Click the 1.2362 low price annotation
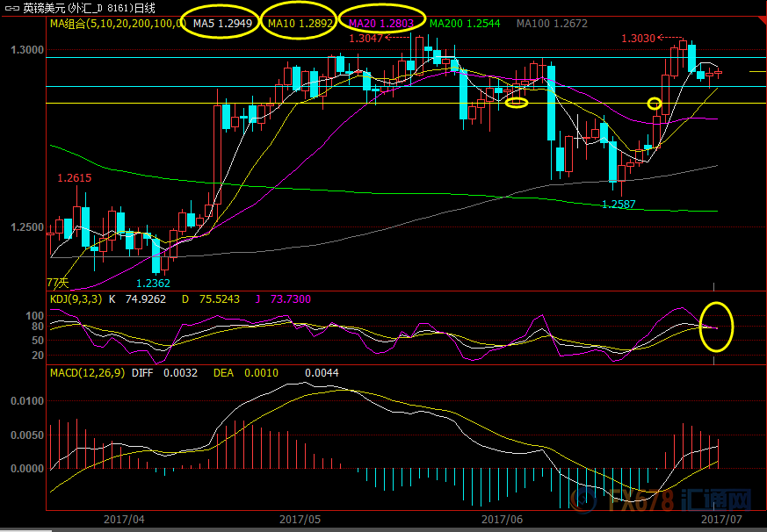The image size is (767, 532). pos(153,283)
